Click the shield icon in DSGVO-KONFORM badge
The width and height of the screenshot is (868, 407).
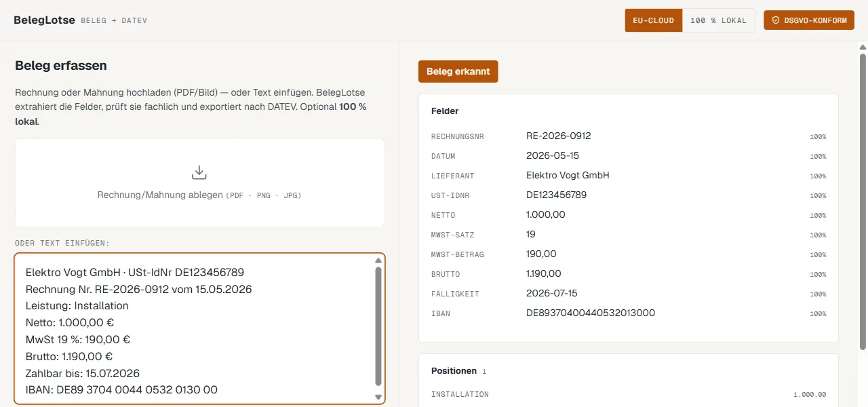pos(776,20)
